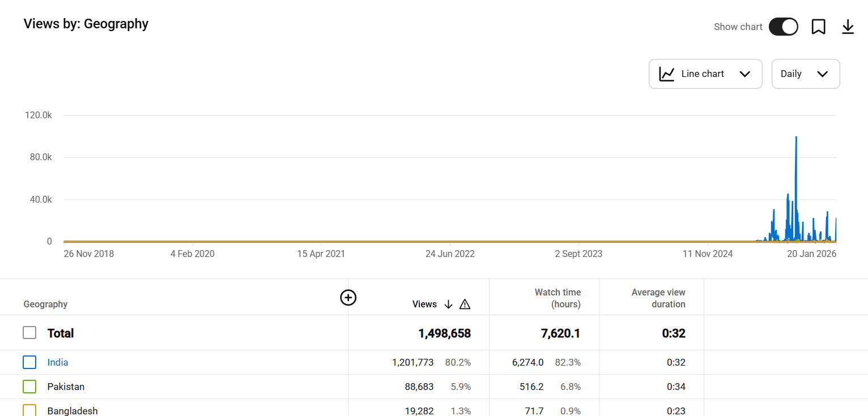The image size is (868, 416).
Task: Click the Views column header
Action: point(424,305)
